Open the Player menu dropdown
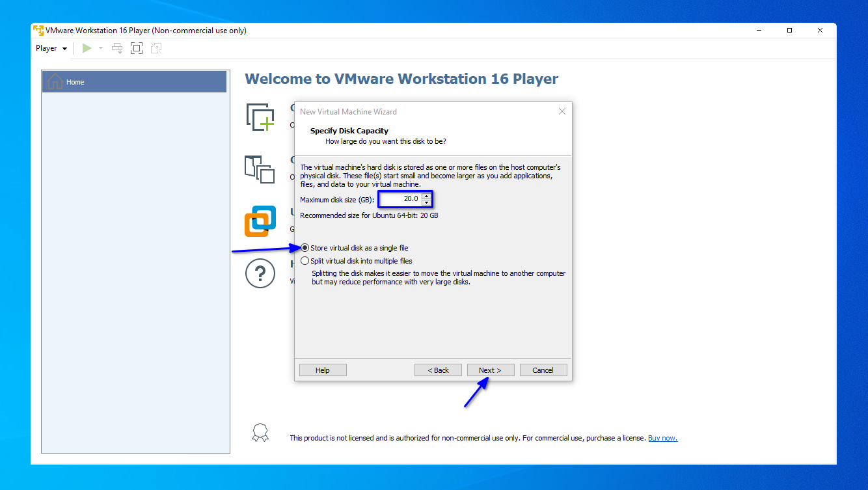Image resolution: width=868 pixels, height=490 pixels. [51, 48]
